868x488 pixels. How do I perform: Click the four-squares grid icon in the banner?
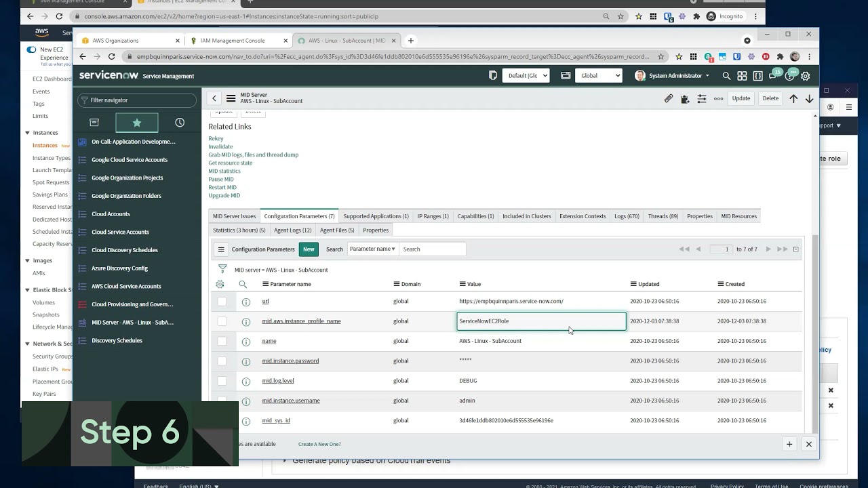coord(743,76)
